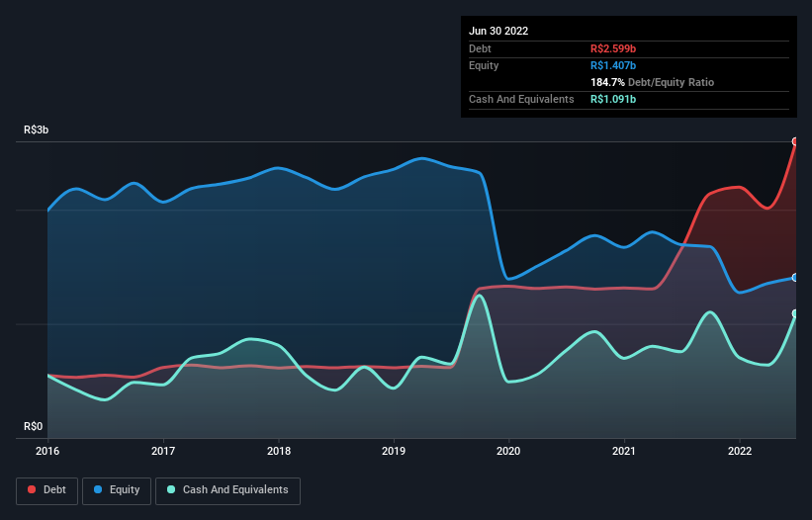This screenshot has width=812, height=520.
Task: Click the 2016 x-axis label
Action: [x=47, y=451]
